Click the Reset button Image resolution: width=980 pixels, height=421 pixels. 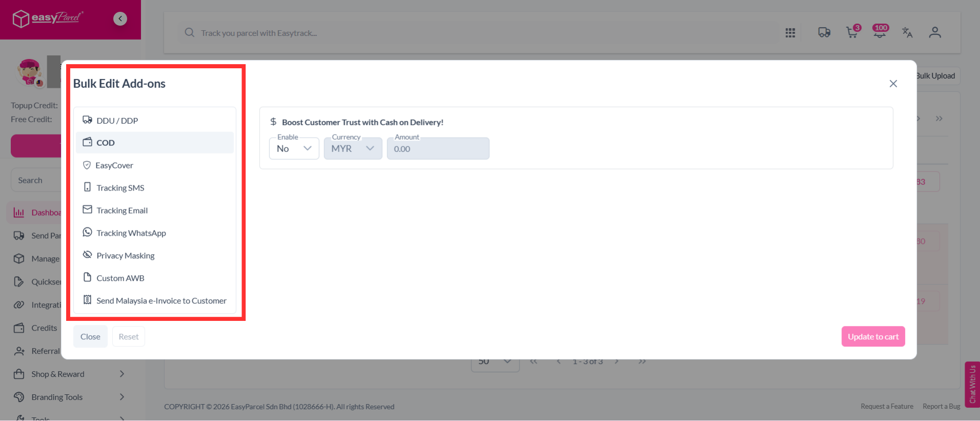[129, 337]
